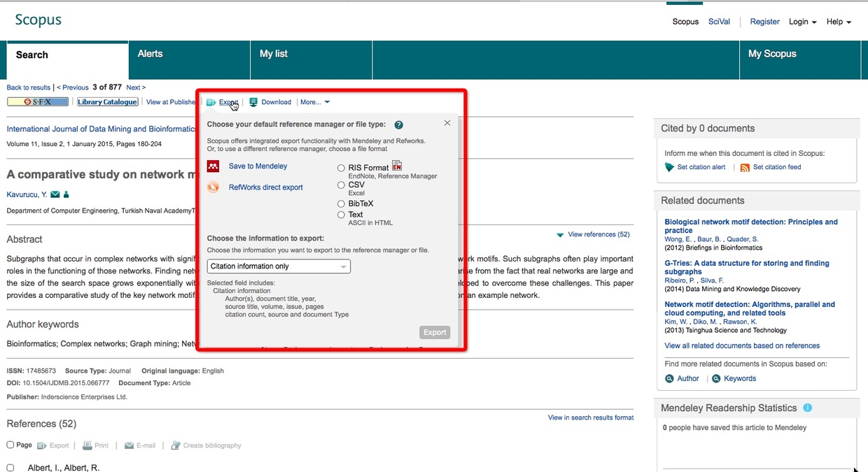Click author Ribeiro, P. in related documents
This screenshot has height=472, width=868.
[x=679, y=280]
